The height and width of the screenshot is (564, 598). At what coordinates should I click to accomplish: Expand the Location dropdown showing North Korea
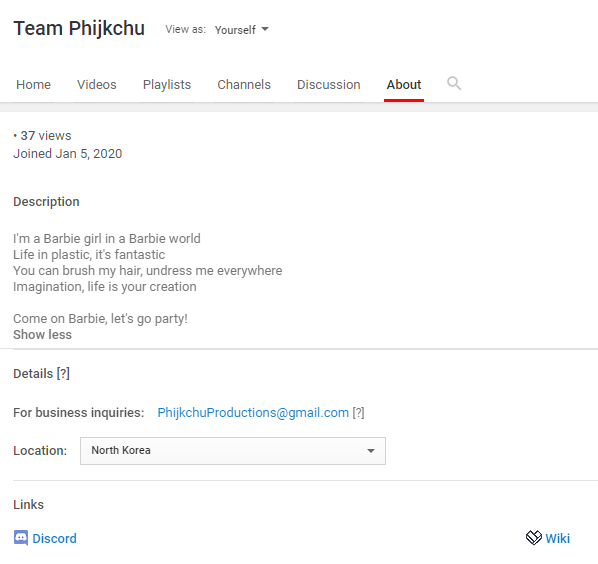click(x=233, y=451)
